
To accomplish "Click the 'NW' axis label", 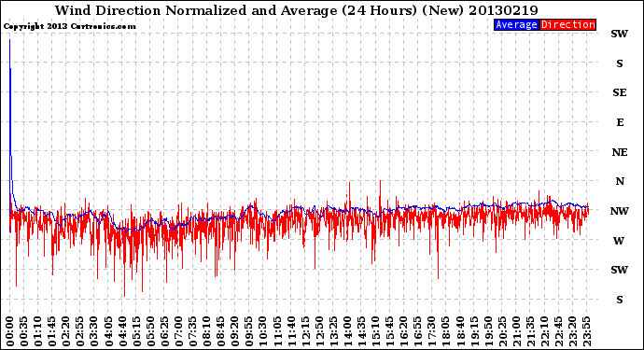I will click(620, 211).
